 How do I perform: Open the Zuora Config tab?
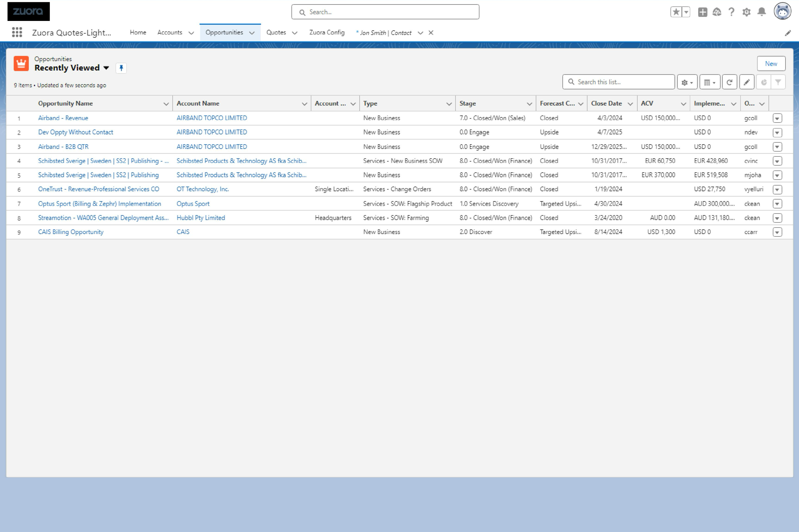coord(326,32)
